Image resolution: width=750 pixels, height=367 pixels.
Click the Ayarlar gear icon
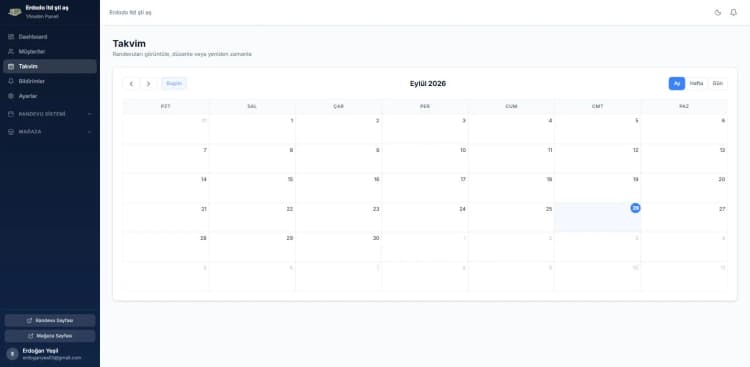tap(11, 96)
